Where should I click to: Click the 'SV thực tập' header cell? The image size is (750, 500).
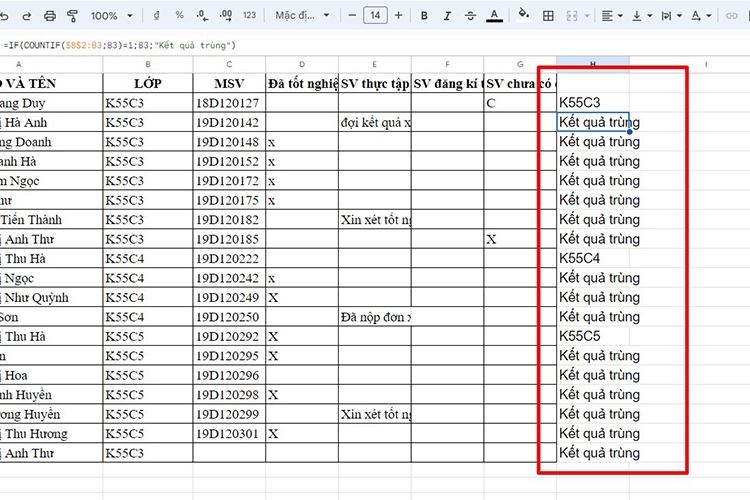[x=375, y=83]
